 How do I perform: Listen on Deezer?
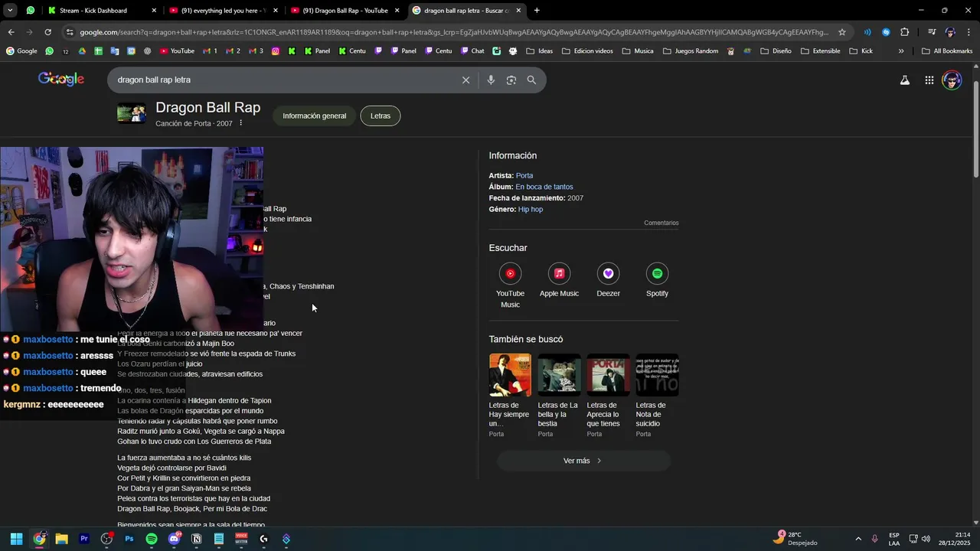click(608, 281)
